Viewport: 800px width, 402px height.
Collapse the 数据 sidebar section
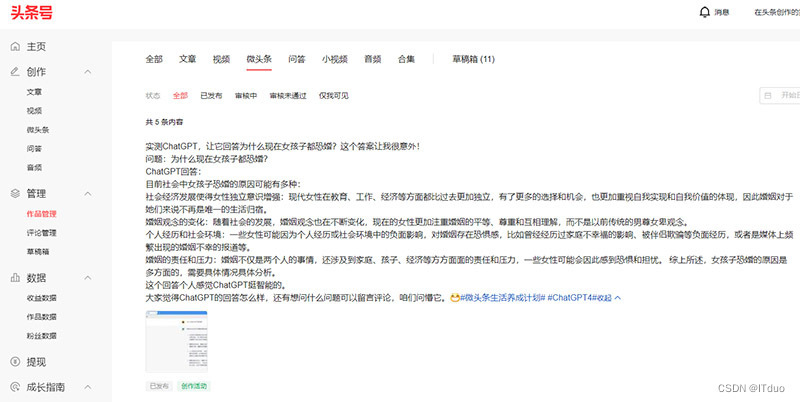(x=88, y=278)
